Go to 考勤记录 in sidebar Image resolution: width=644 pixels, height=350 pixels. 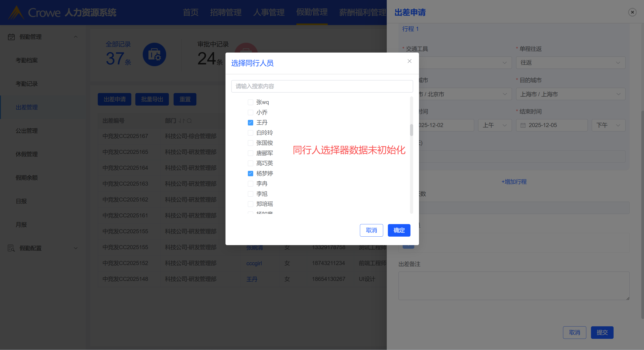click(x=26, y=84)
